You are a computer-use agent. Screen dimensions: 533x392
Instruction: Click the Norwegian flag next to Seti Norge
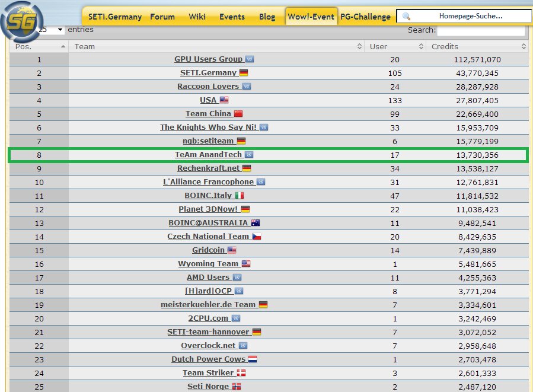coord(237,386)
